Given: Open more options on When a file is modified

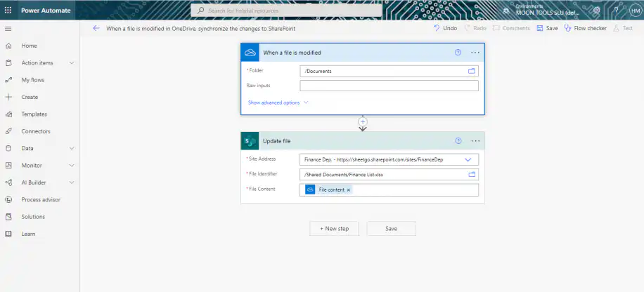Looking at the screenshot, I should [x=475, y=53].
